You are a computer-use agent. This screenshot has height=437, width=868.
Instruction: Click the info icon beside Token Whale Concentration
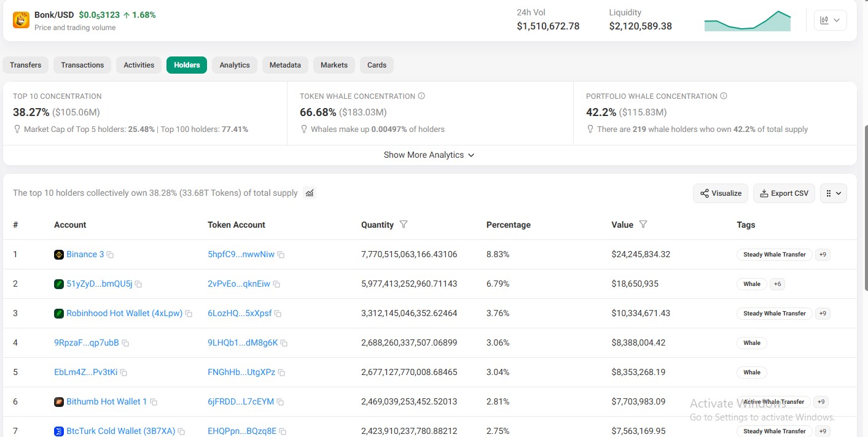pos(421,96)
